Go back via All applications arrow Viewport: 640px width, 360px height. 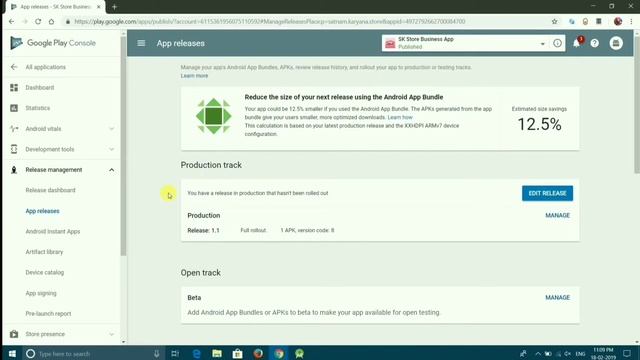click(x=14, y=67)
